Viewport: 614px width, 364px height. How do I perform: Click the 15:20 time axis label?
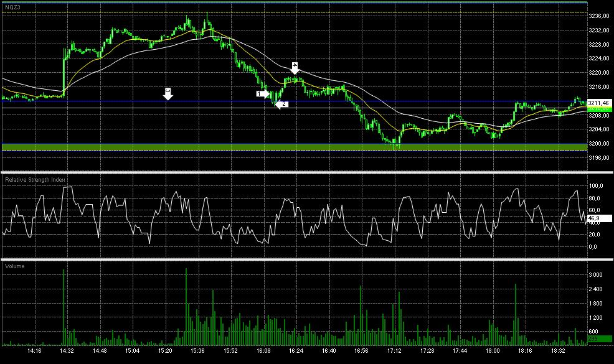(165, 351)
